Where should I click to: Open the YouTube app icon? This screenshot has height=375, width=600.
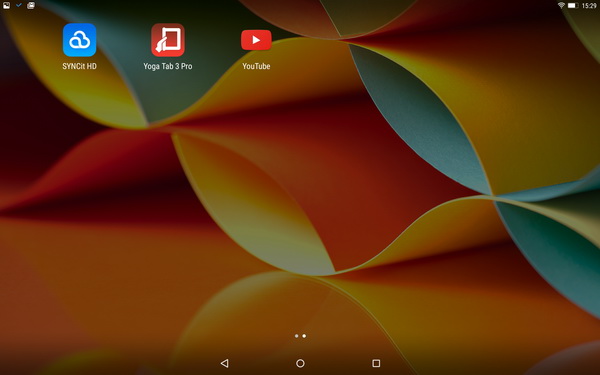(x=256, y=40)
